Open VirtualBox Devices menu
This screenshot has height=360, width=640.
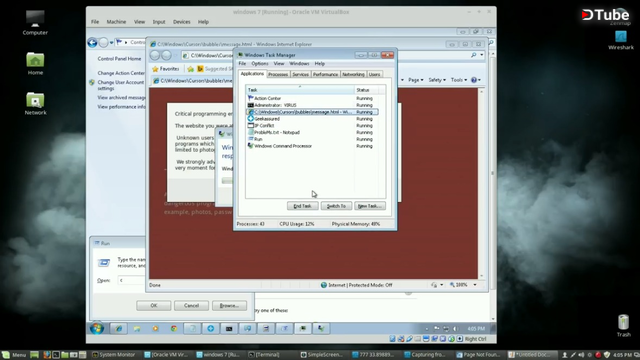pyautogui.click(x=182, y=22)
